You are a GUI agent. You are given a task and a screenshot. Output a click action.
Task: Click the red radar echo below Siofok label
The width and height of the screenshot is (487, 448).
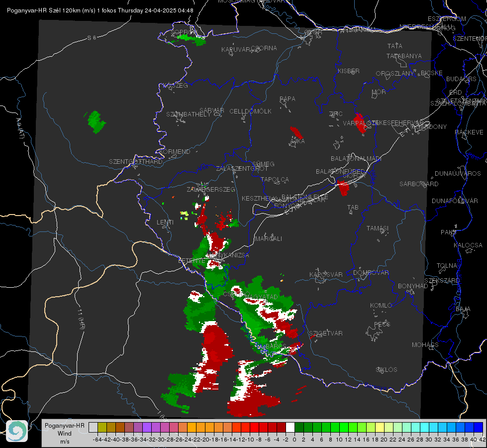(343, 188)
